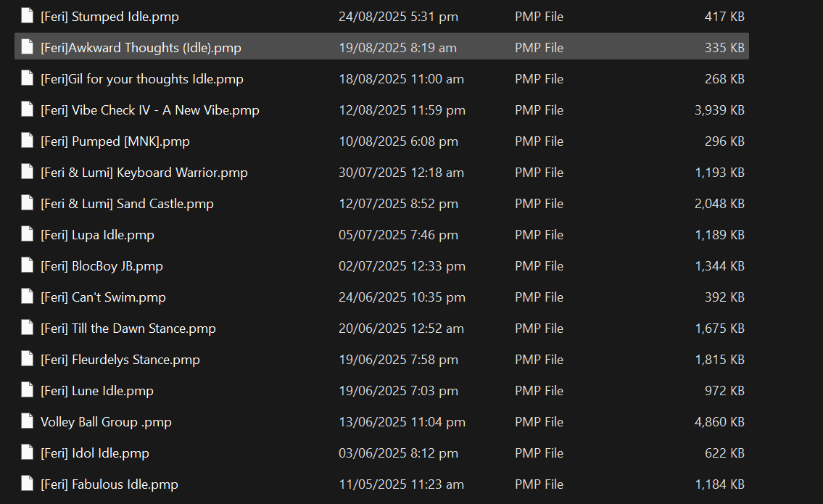Click the 3,939 KB size value

pos(719,110)
